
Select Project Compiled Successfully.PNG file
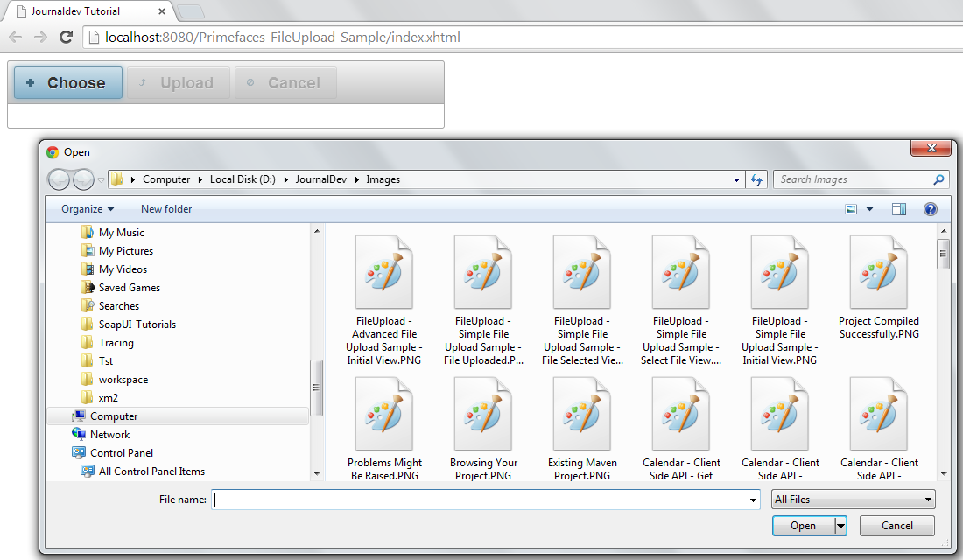(x=879, y=288)
